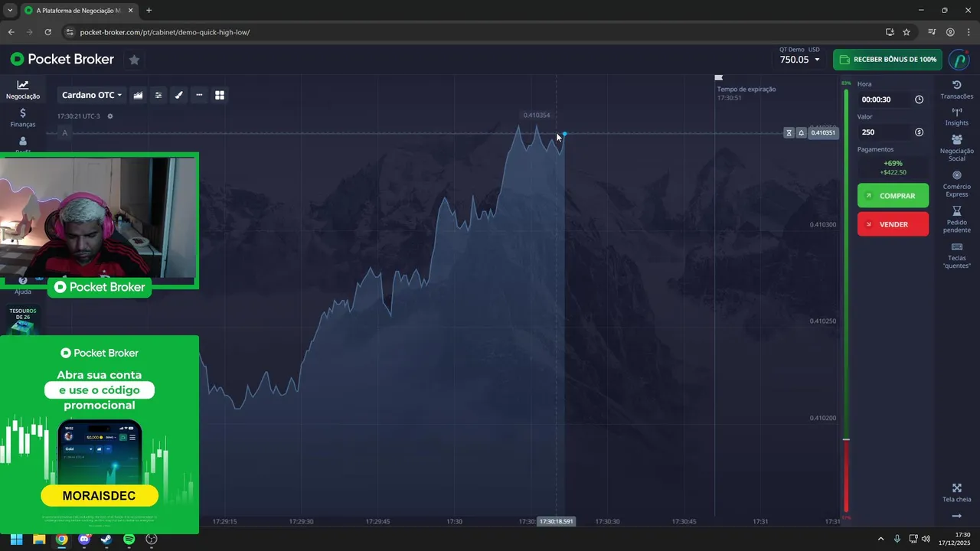
Task: Open Discord from the taskbar
Action: [x=84, y=539]
